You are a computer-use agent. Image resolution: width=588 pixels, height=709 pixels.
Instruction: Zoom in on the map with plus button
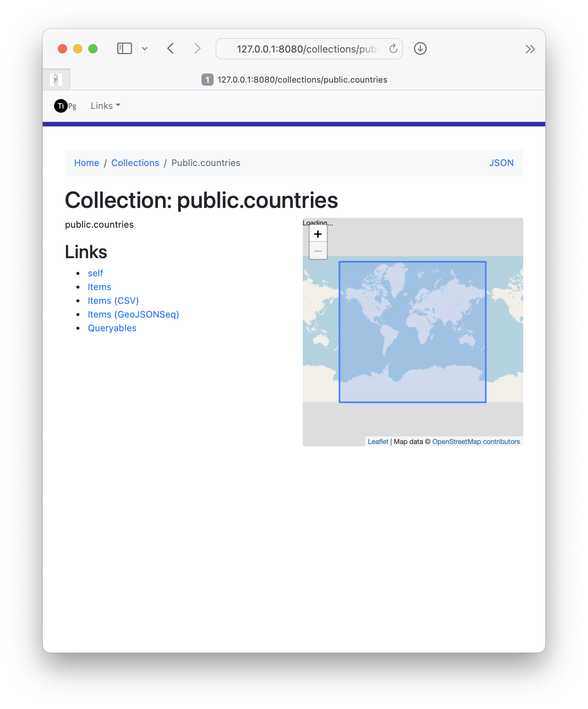318,234
